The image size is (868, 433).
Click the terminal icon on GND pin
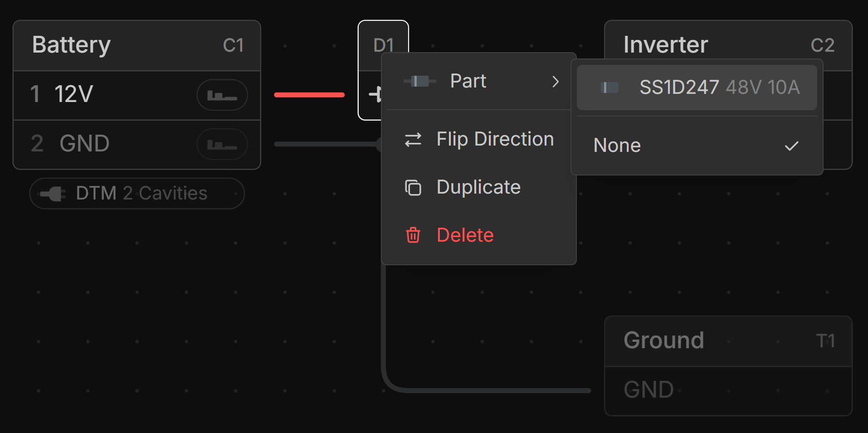pos(222,145)
